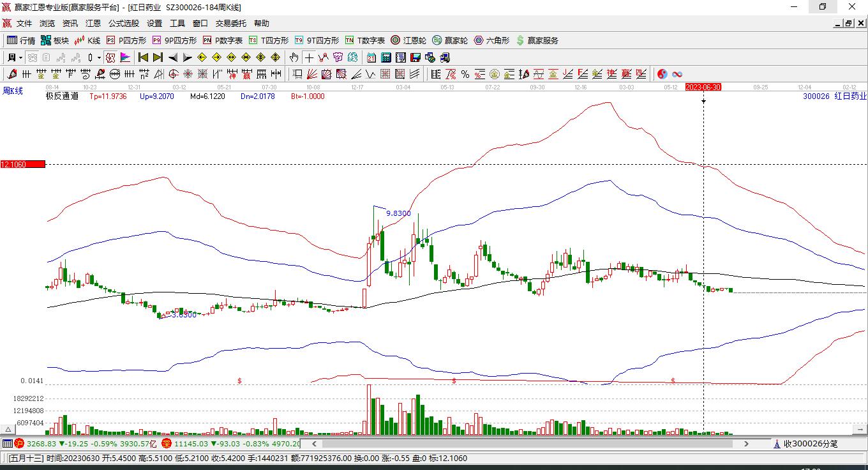Click the red-blue yin-yang ball icon
Image resolution: width=868 pixels, height=470 pixels.
click(x=662, y=74)
